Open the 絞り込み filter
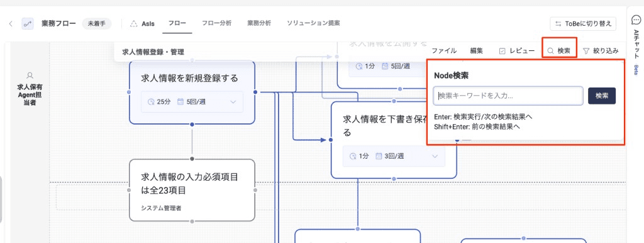This screenshot has width=644, height=243. click(601, 51)
